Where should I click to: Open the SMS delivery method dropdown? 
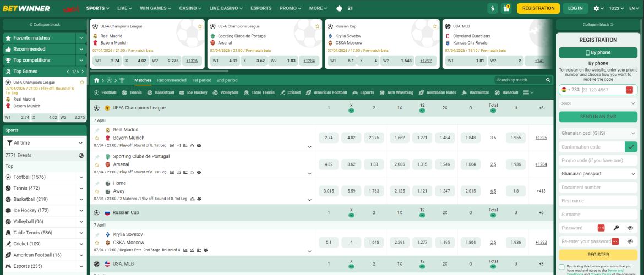click(x=598, y=103)
